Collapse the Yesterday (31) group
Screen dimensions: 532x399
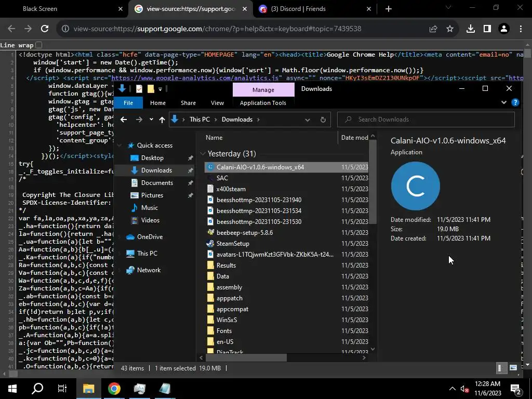pos(203,154)
